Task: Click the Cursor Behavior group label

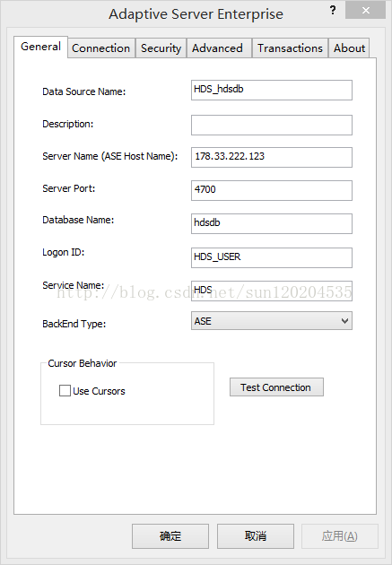Action: coord(83,363)
